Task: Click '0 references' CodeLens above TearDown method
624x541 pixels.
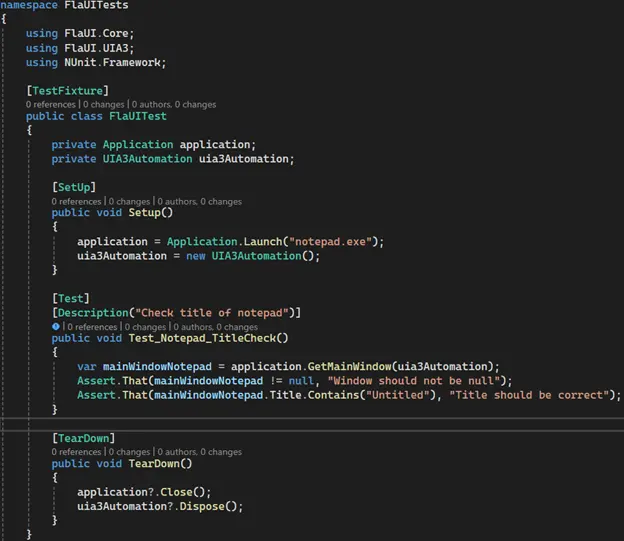Action: [x=76, y=452]
